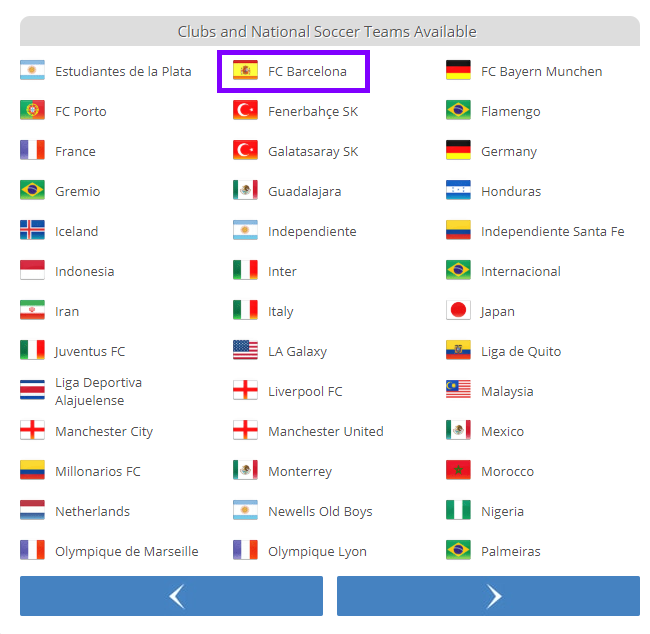Select Estudiantes de la Plata team

pos(123,71)
